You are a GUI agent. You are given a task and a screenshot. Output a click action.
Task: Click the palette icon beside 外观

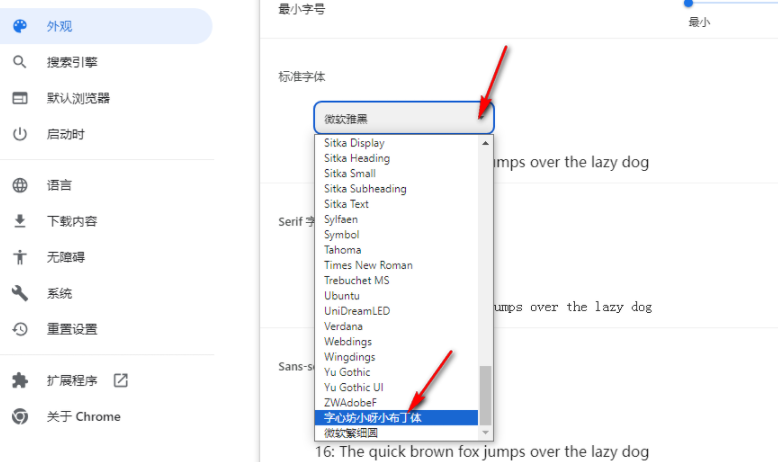[x=20, y=26]
